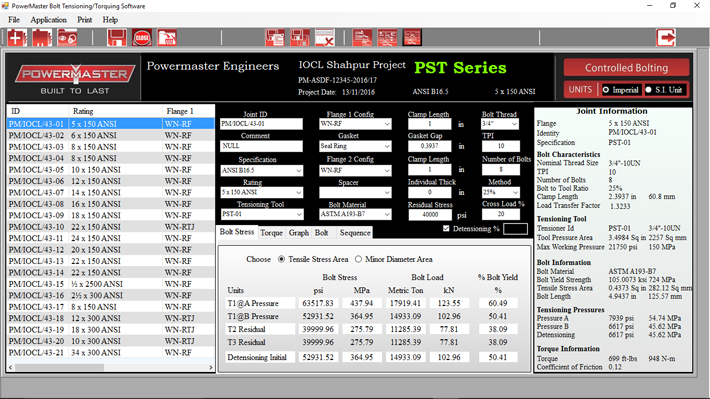710x399 pixels.
Task: Click the first report icon after the separator
Action: point(362,38)
